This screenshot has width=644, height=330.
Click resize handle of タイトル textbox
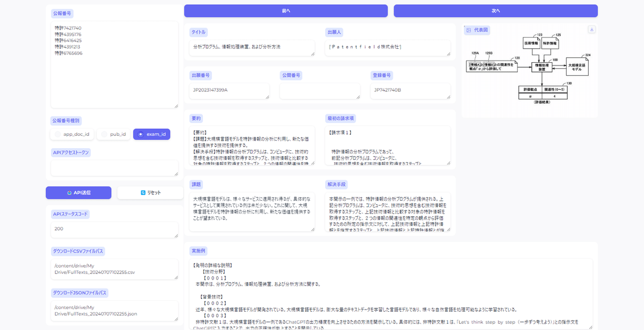[x=312, y=53]
